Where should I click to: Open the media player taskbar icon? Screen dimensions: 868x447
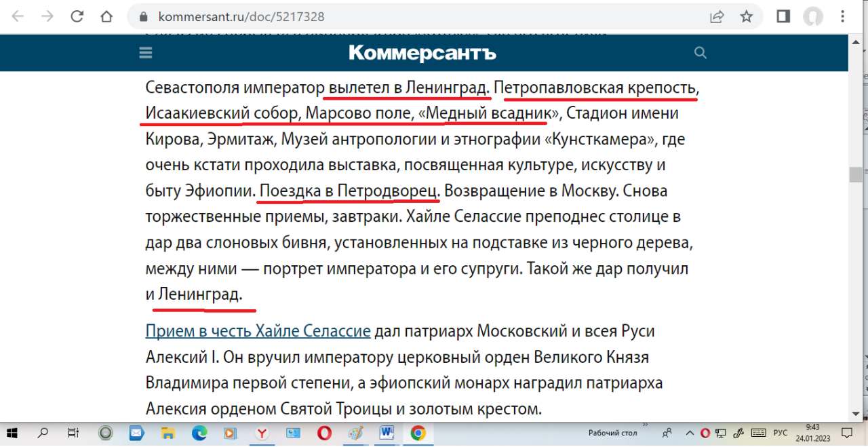[x=230, y=433]
